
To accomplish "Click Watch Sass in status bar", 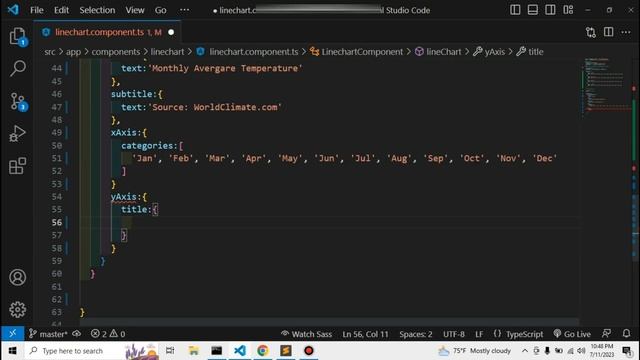I will (x=306, y=334).
